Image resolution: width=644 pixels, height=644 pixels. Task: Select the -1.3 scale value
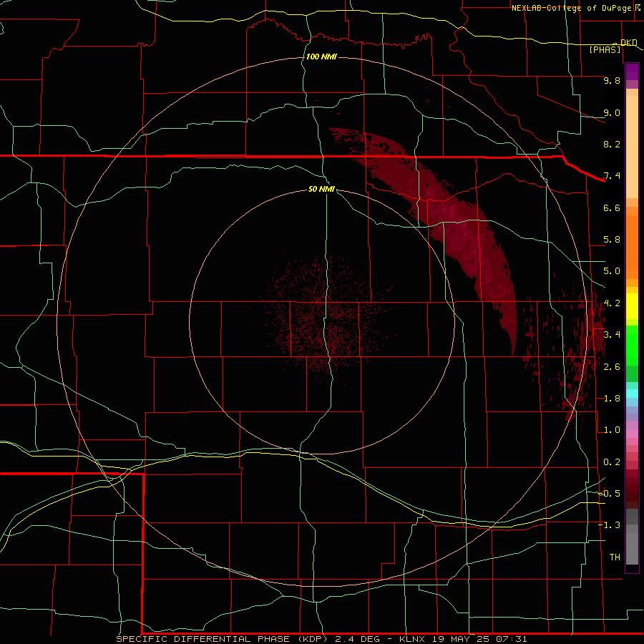pos(610,526)
